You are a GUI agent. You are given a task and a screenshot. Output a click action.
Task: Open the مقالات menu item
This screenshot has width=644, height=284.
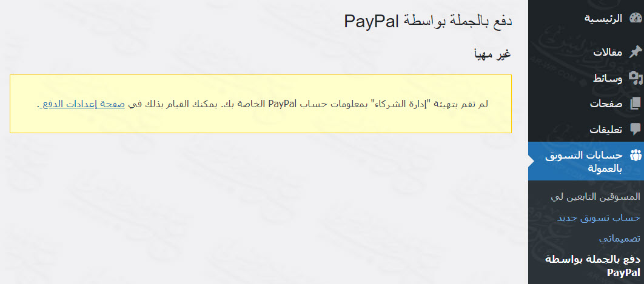[608, 53]
